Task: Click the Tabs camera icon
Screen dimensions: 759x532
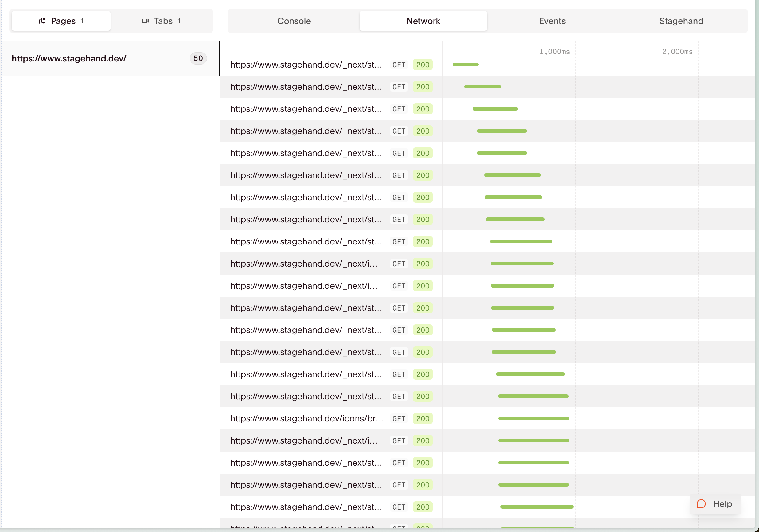Action: pos(146,21)
